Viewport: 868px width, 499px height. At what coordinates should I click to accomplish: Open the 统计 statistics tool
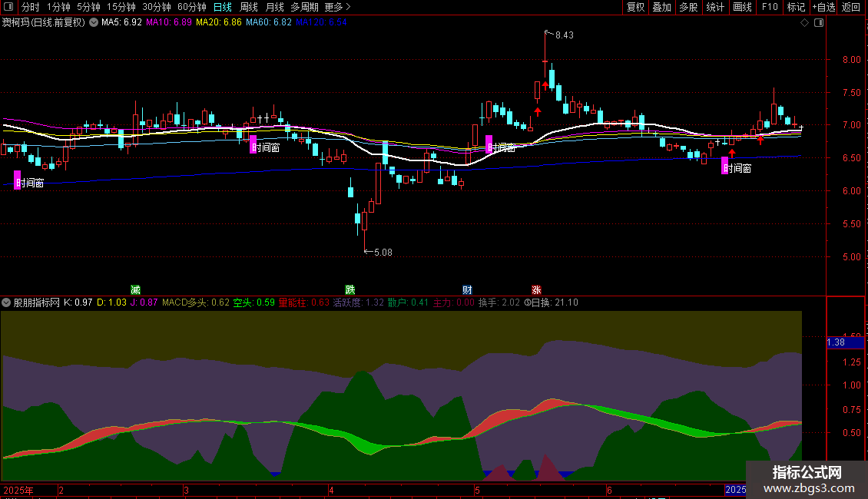coord(715,7)
